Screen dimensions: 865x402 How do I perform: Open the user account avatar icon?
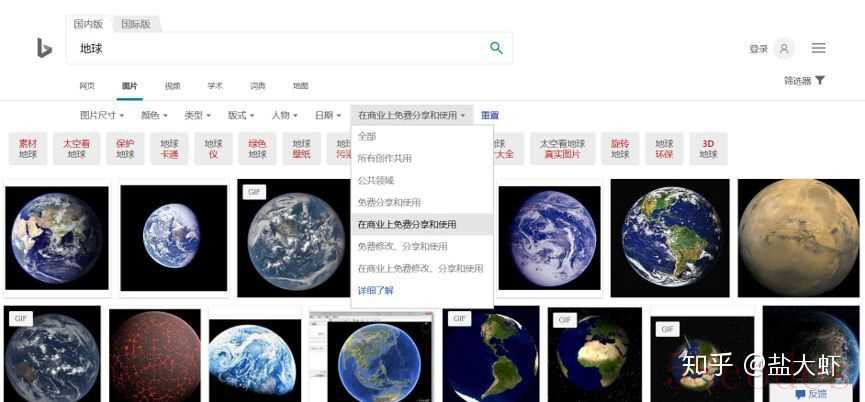[x=784, y=49]
